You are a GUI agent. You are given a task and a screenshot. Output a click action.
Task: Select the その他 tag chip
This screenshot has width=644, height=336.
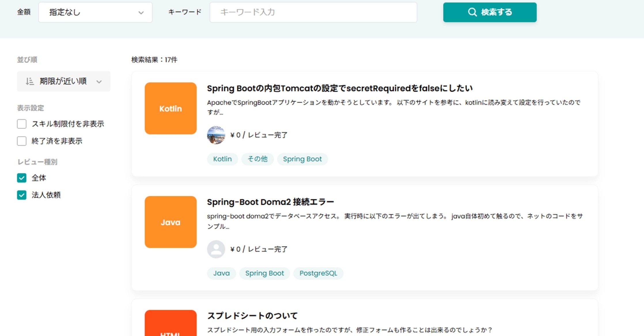(257, 159)
